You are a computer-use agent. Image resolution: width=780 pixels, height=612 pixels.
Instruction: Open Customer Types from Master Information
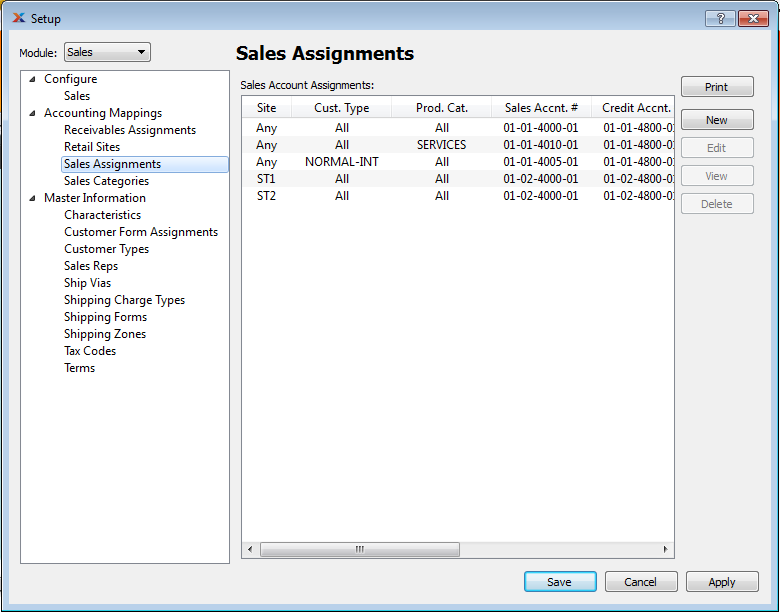[106, 249]
